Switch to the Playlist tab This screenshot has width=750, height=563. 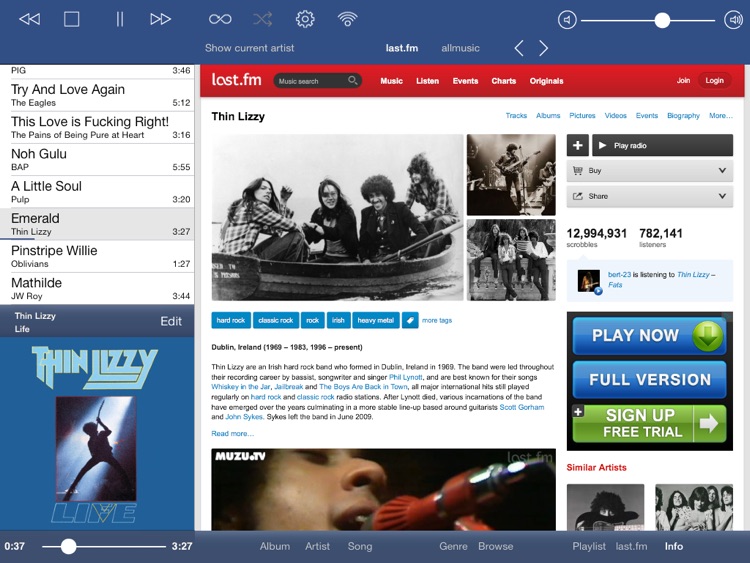point(589,546)
